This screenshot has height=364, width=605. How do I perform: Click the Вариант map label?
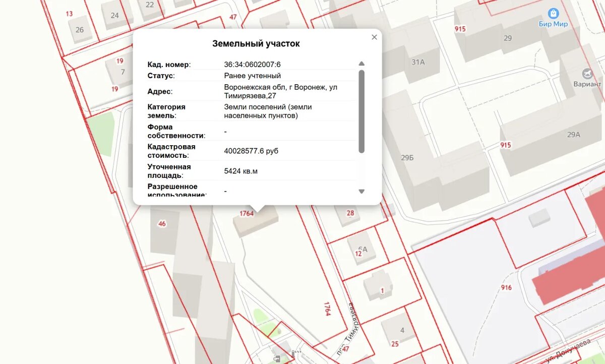tap(588, 84)
